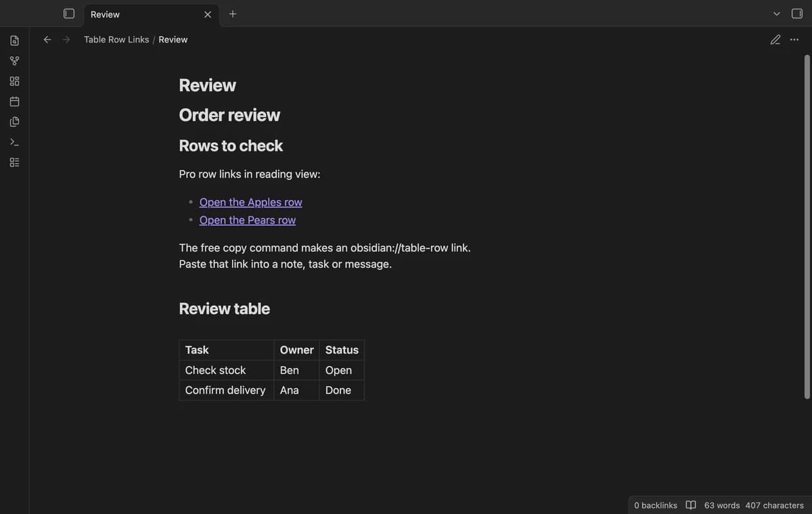Open today's daily note calendar icon
The width and height of the screenshot is (812, 514).
pyautogui.click(x=14, y=101)
